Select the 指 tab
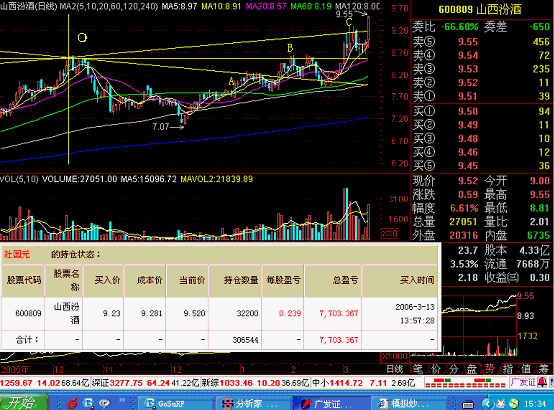Screen dimensions: 554x410 (508, 369)
